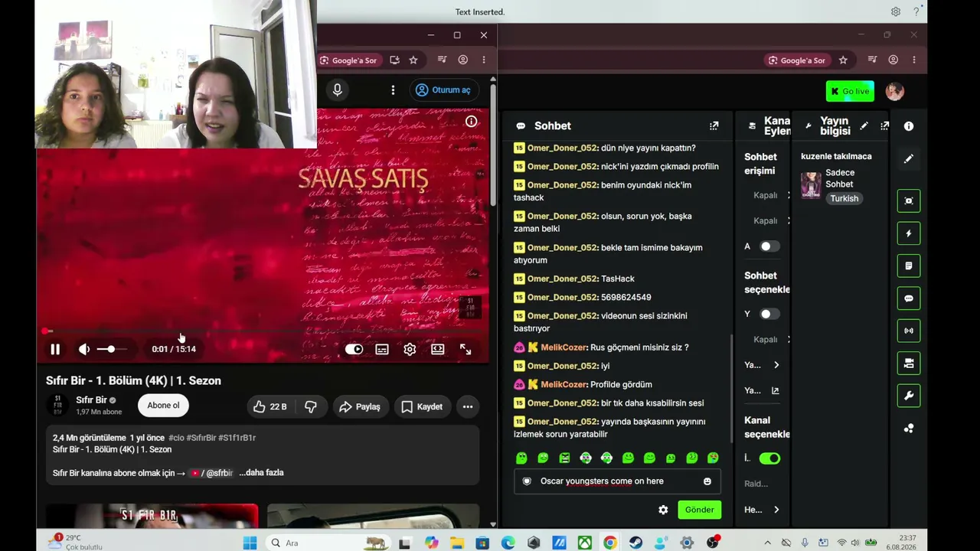980x551 pixels.
Task: Open more actions menu beside Kaydet
Action: (468, 407)
